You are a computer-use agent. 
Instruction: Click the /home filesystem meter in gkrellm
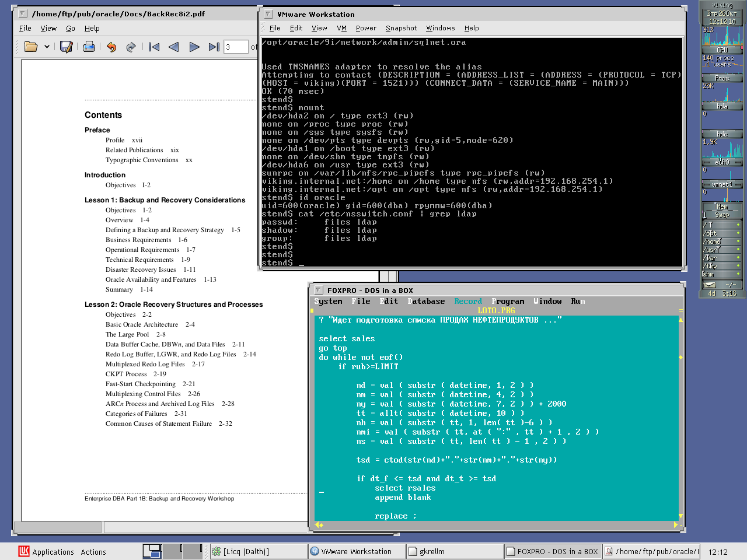[x=722, y=241]
